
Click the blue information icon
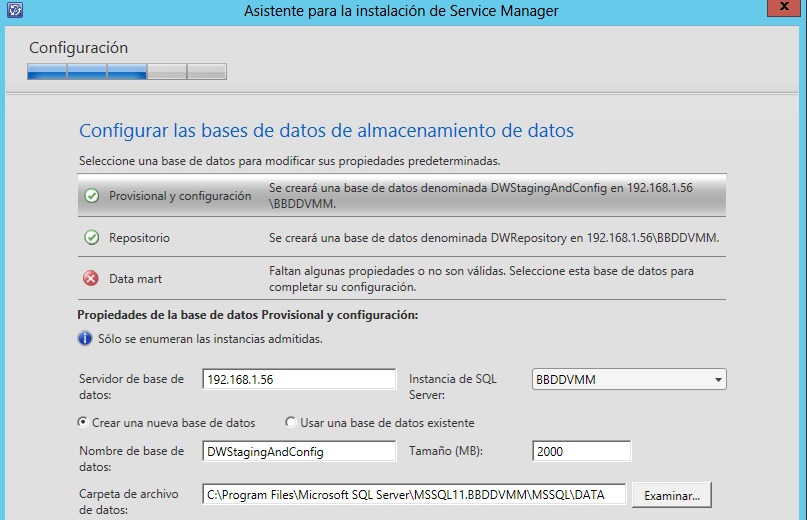coord(85,339)
